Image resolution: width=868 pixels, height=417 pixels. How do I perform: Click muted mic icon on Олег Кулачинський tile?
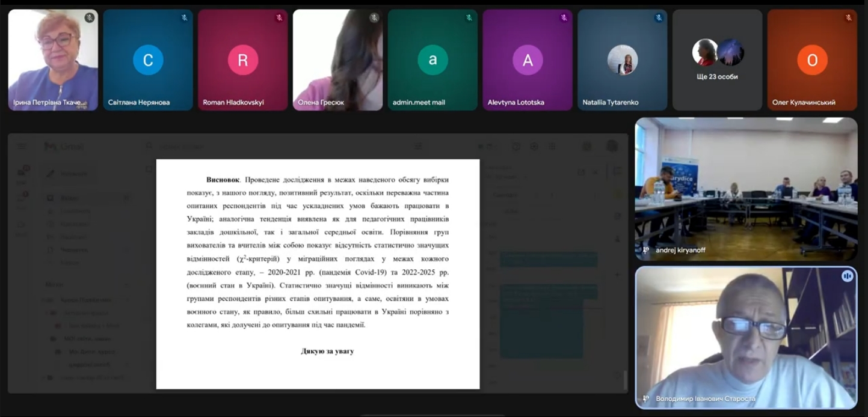click(x=848, y=18)
